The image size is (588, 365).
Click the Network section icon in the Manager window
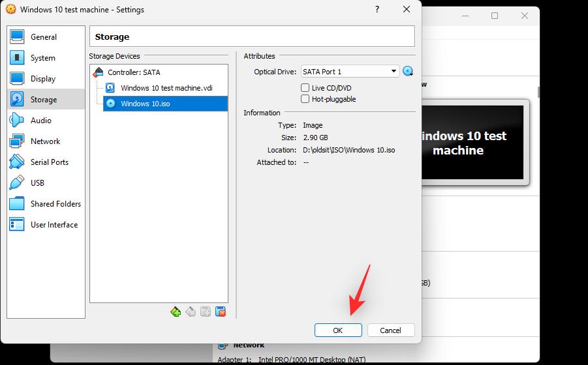tap(223, 345)
